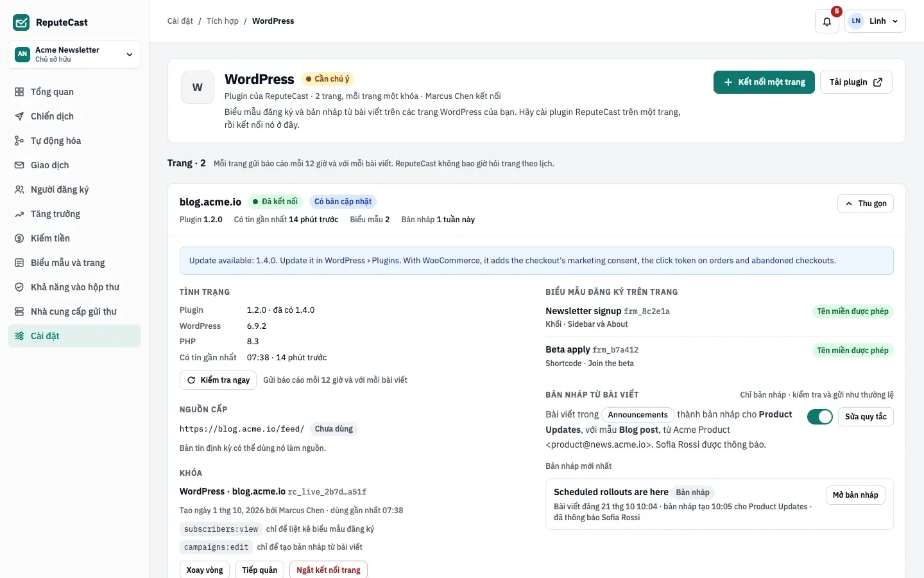Click the Kiểm tra ngay button

click(218, 380)
